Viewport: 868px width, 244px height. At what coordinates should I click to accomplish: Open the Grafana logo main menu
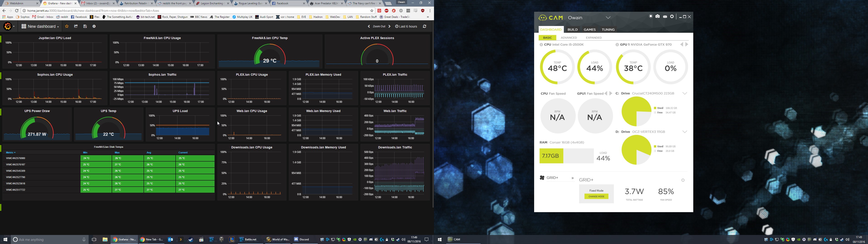coord(9,26)
